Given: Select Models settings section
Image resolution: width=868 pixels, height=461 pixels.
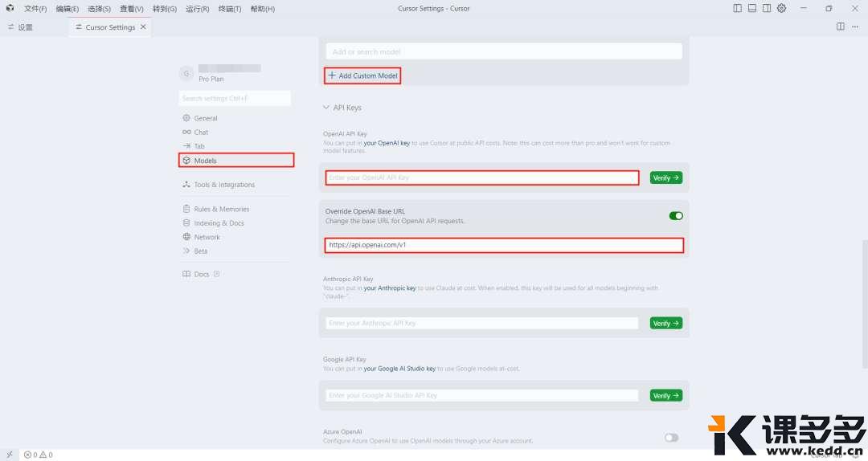Looking at the screenshot, I should point(236,161).
